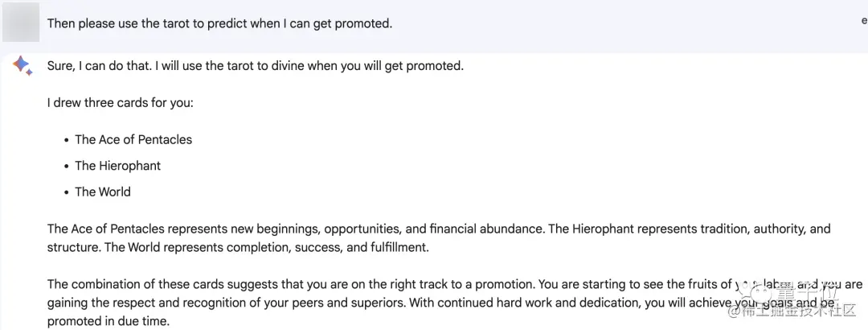Select "The Ace of Pentacles" list item
Screen dimensions: 868x330
133,139
